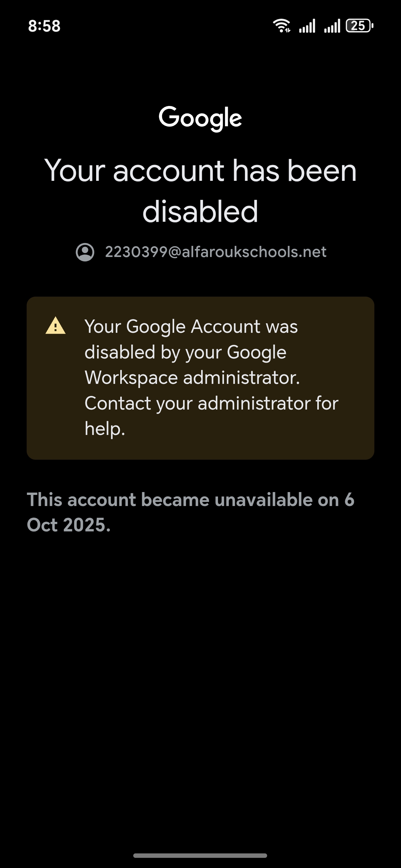Tap the account avatar icon beside the email
This screenshot has width=401, height=868.
[x=85, y=252]
